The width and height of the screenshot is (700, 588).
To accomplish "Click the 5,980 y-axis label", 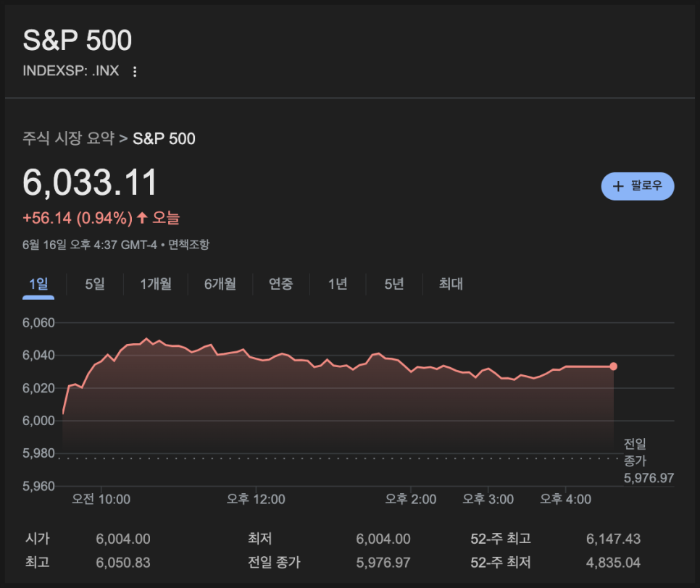I will tap(39, 453).
